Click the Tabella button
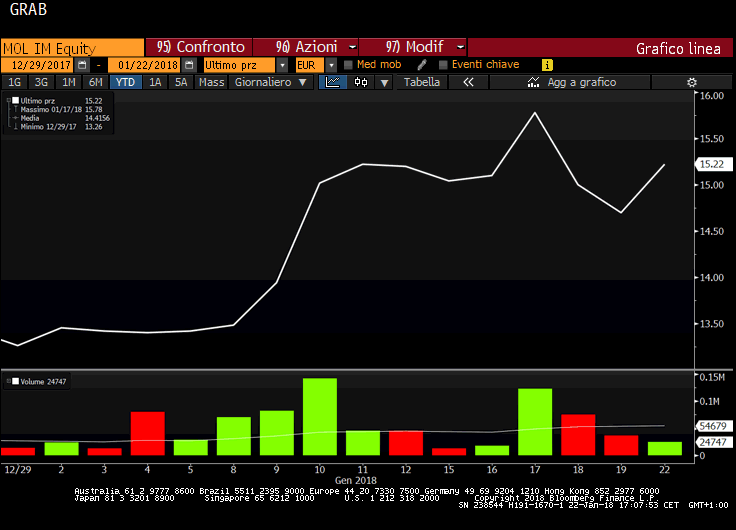Image resolution: width=736 pixels, height=530 pixels. click(x=421, y=82)
